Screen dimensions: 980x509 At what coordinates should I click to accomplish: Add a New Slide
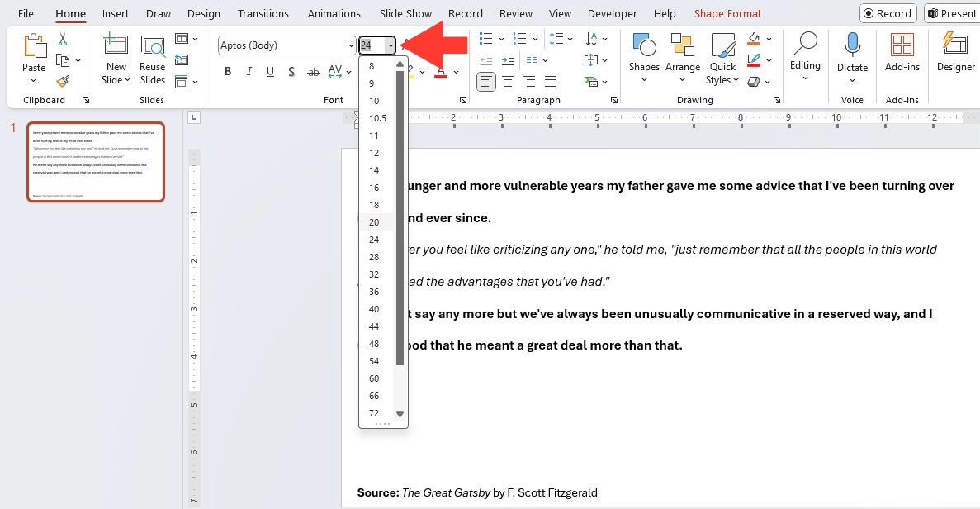pos(116,60)
